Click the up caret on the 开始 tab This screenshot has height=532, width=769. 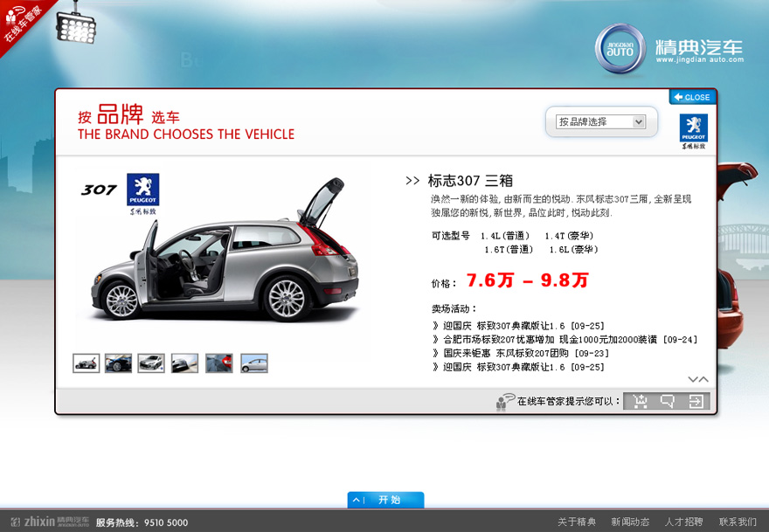tap(356, 501)
